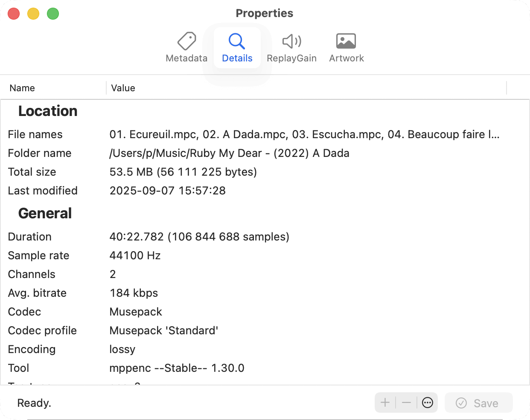This screenshot has height=420, width=530.
Task: Open the ReplayGain speaker icon tab
Action: click(x=291, y=42)
